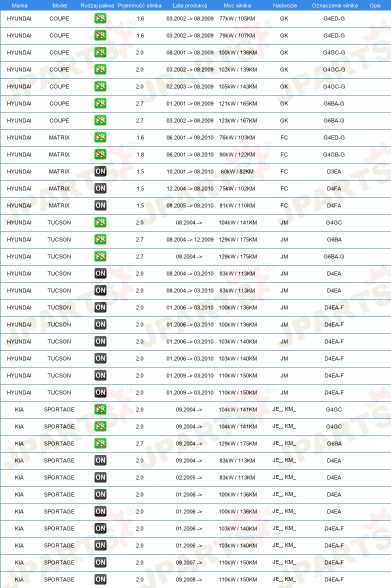Select the ON diesel icon for Matrix 81kW
Screen dimensions: 391x588
(100, 205)
